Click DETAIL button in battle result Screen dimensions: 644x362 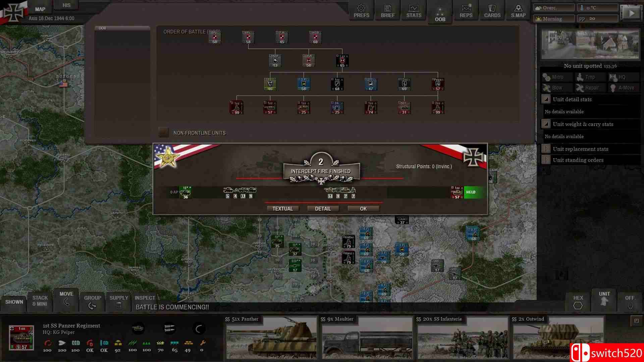[x=322, y=208]
